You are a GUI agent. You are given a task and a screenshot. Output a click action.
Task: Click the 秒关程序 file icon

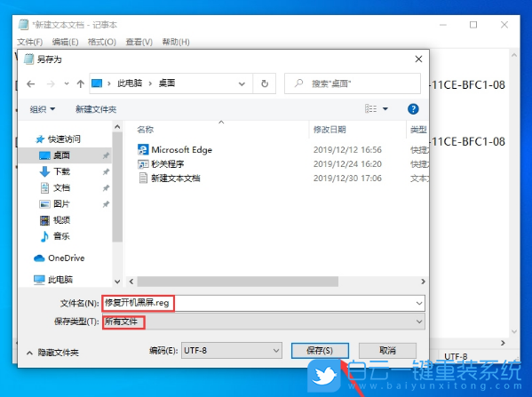(143, 164)
